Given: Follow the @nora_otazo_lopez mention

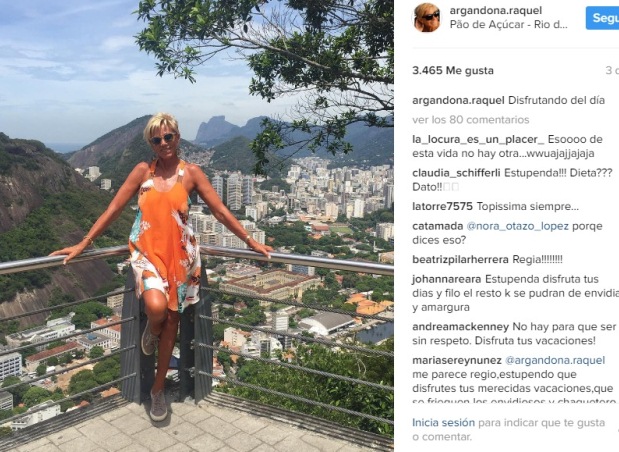Looking at the screenshot, I should pos(517,226).
